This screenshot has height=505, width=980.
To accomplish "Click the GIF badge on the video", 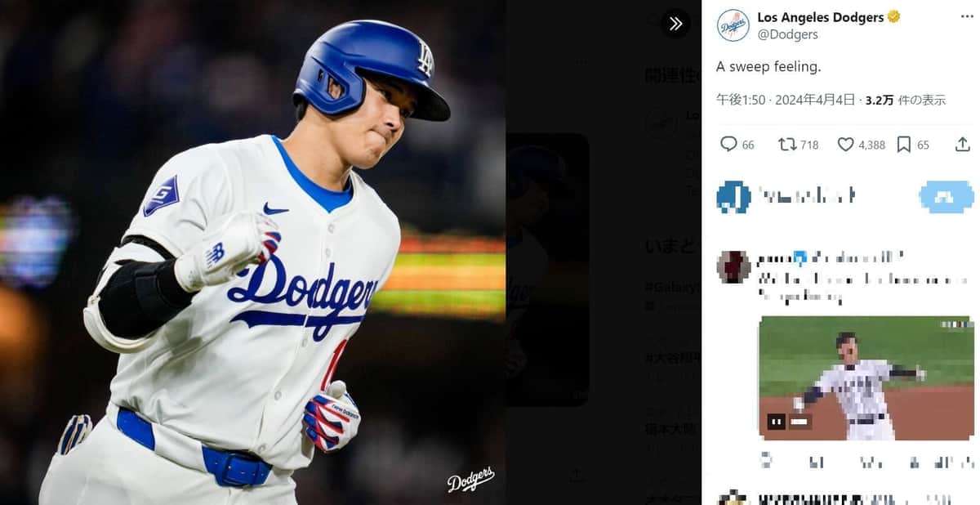I will coord(799,421).
